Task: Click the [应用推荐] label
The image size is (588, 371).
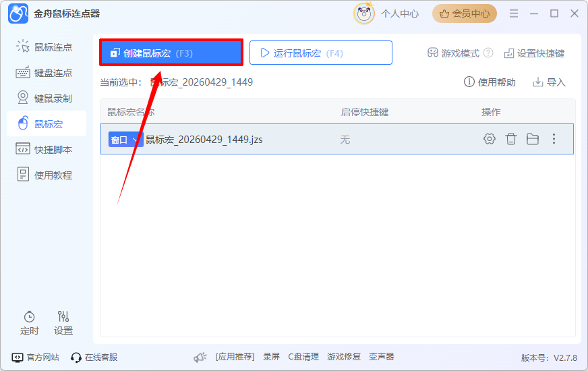Action: [235, 357]
